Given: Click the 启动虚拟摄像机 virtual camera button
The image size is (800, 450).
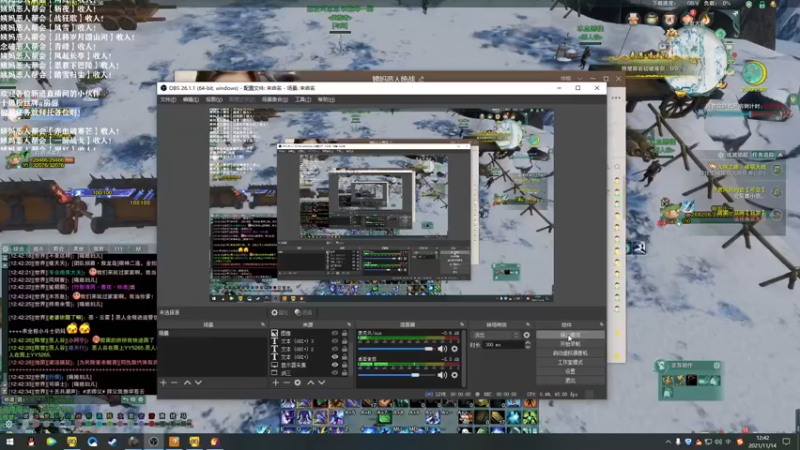Looking at the screenshot, I should click(570, 353).
